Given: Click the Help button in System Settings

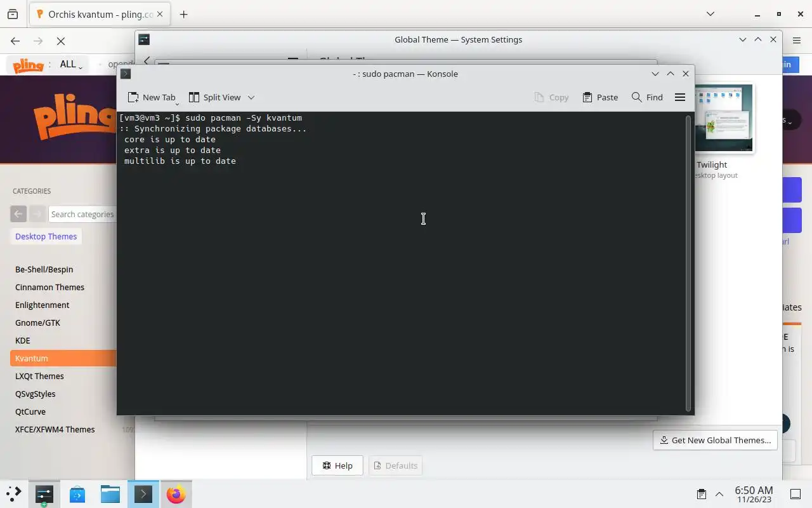Looking at the screenshot, I should pyautogui.click(x=337, y=465).
